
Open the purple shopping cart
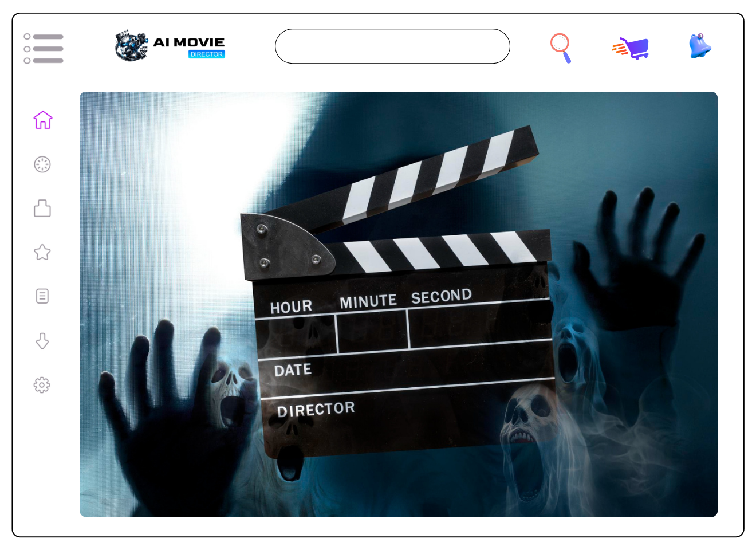631,48
